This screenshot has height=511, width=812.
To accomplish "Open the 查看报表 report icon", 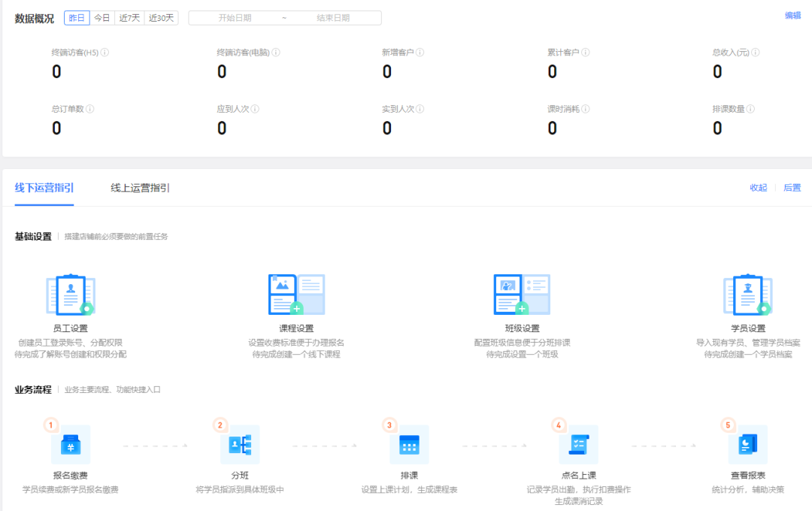I will [747, 445].
